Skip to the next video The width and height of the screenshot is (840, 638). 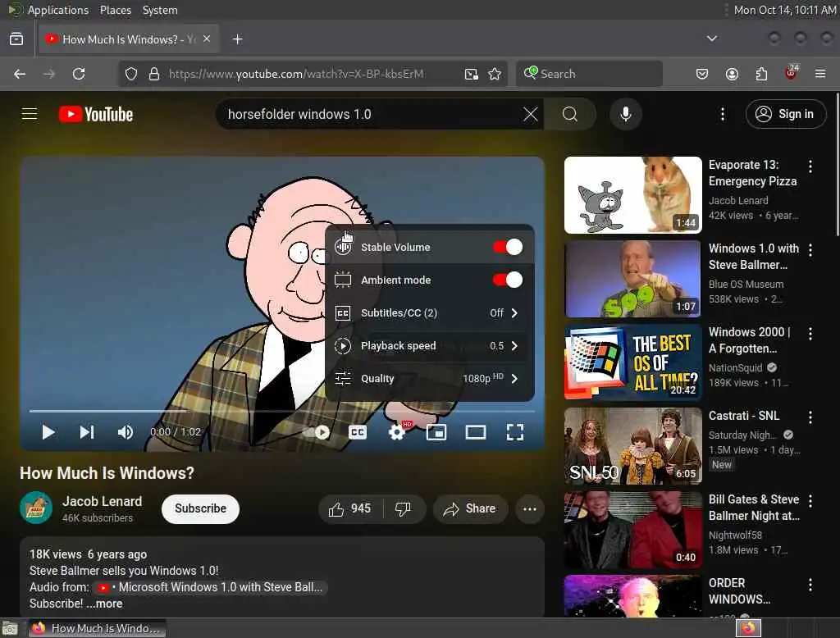tap(87, 432)
